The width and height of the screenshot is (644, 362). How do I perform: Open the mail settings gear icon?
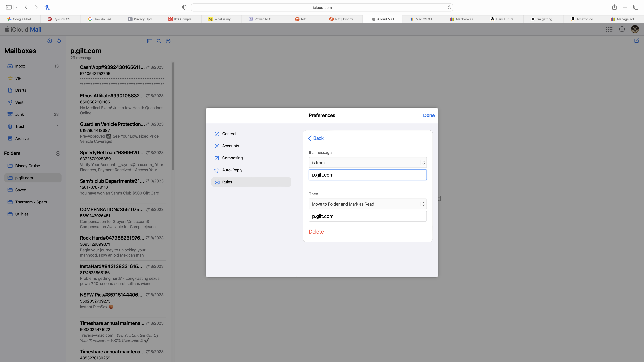point(49,41)
